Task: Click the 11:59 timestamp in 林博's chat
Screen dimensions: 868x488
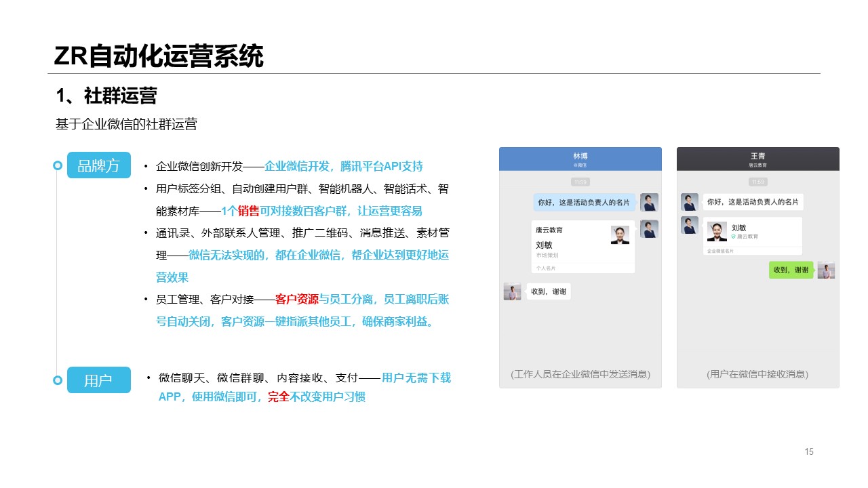Action: coord(580,182)
